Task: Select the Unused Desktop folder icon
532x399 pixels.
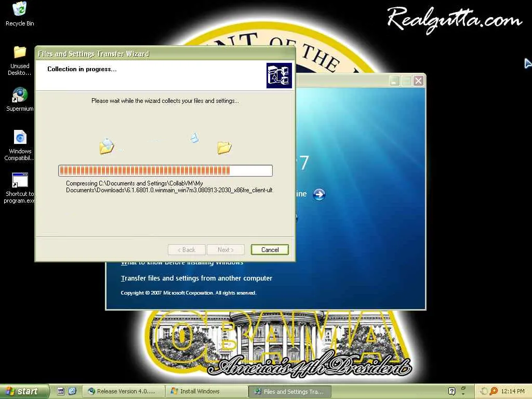Action: point(20,60)
